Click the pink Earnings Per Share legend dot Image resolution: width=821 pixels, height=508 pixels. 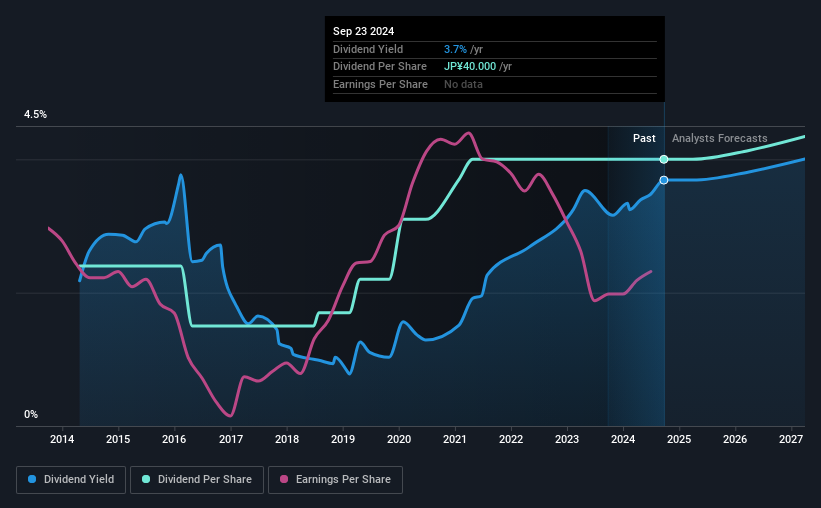[x=284, y=479]
